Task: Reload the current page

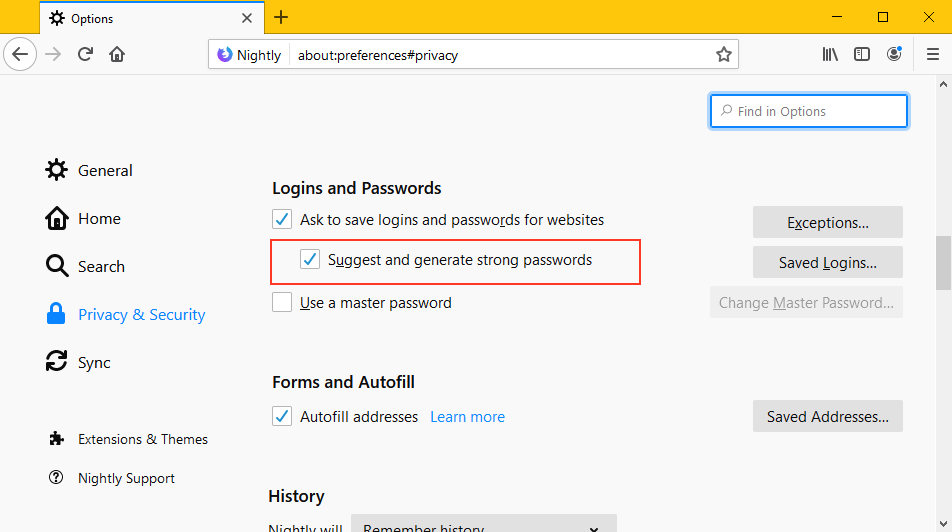Action: [x=86, y=55]
